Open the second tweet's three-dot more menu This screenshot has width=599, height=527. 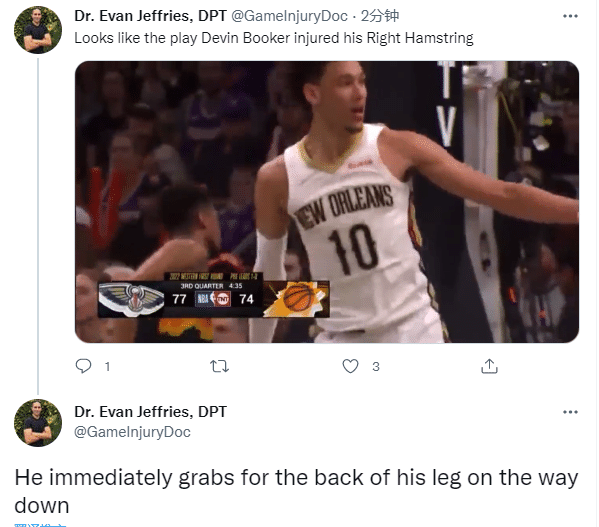[x=570, y=412]
